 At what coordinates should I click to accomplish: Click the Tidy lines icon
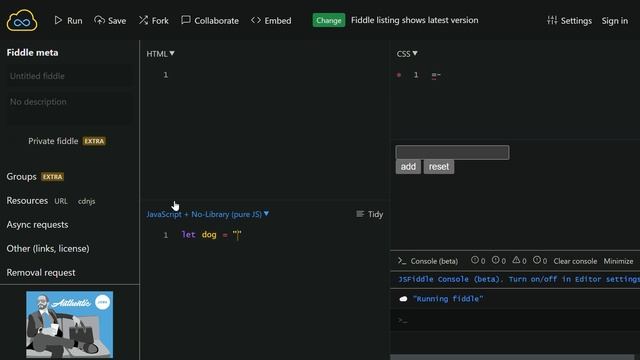(x=360, y=214)
